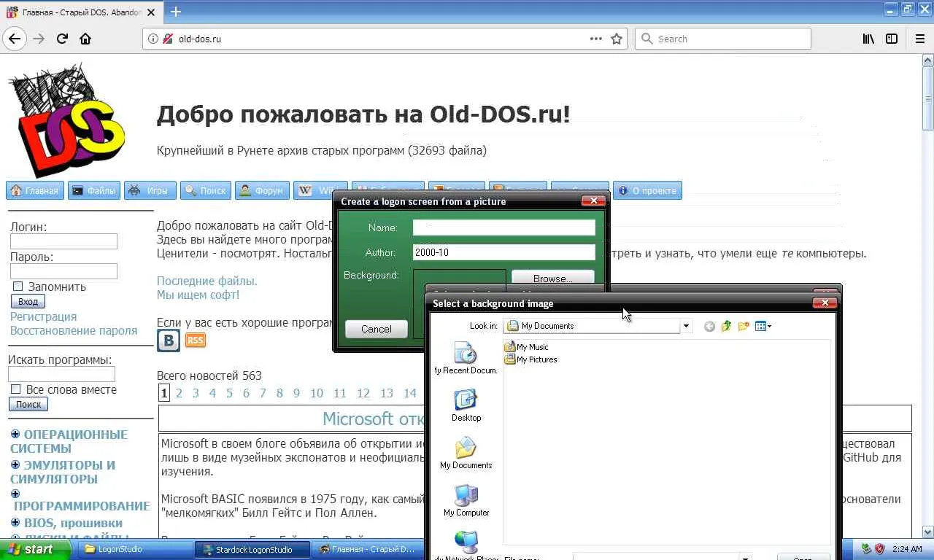Expand the ПРОГРАММИРОВАНИЕ category
This screenshot has height=560, width=934.
[x=15, y=494]
